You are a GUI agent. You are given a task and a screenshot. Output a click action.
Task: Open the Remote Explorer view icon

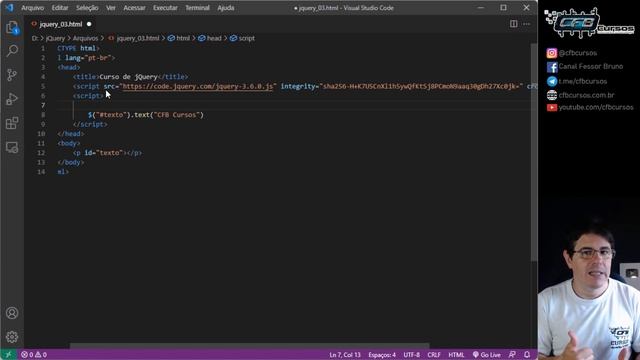point(12,147)
